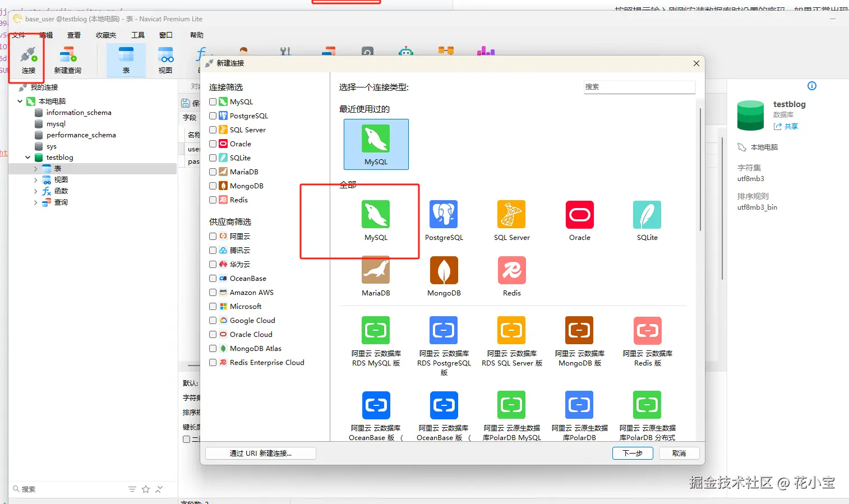Choose MySQL icon in 全部 section
Image resolution: width=849 pixels, height=504 pixels.
coord(376,215)
